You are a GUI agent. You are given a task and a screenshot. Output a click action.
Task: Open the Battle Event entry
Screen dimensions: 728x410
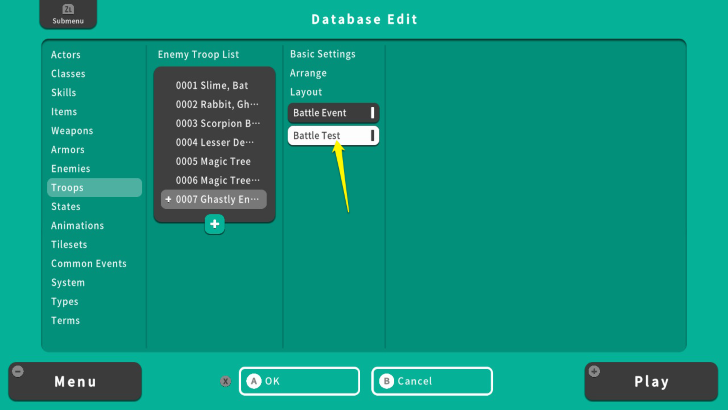point(333,113)
